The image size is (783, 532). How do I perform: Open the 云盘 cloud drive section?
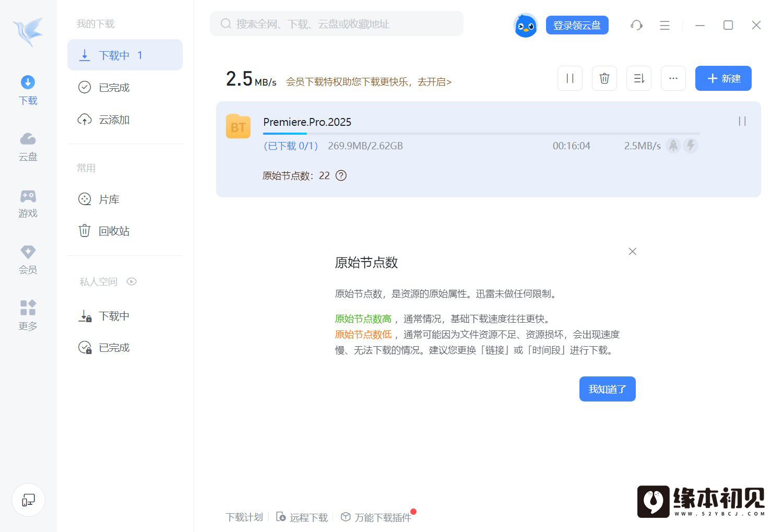28,147
